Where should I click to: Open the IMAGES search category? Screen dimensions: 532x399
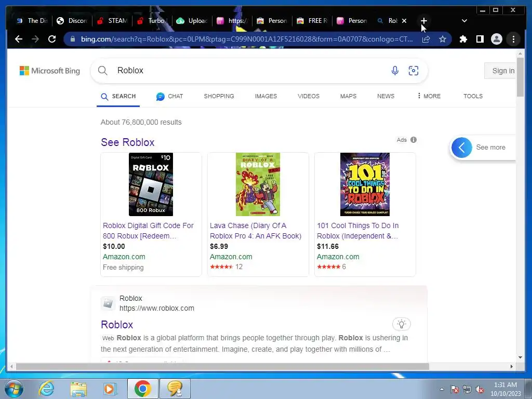pos(266,96)
